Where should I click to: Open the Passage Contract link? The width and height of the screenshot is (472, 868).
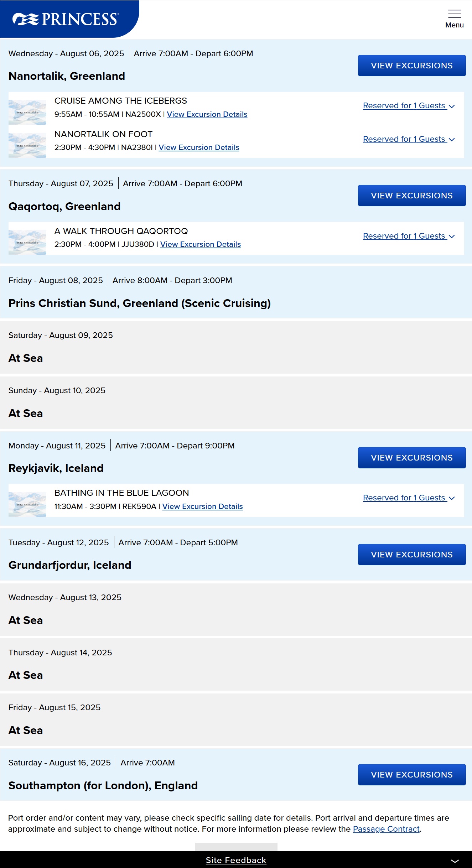tap(386, 829)
